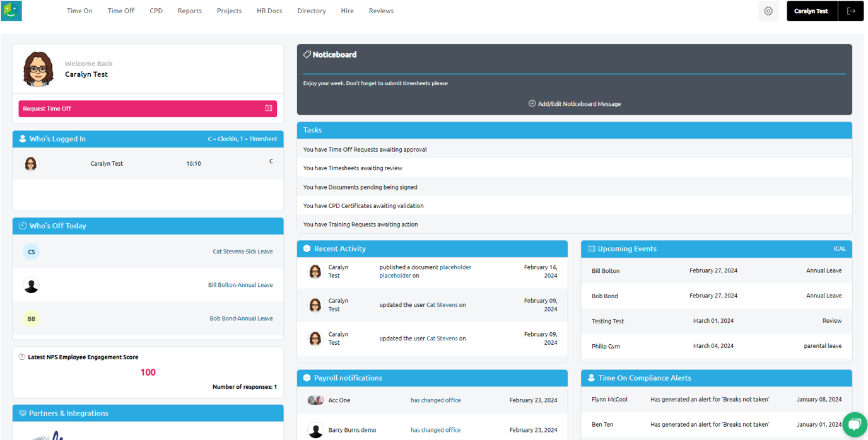The width and height of the screenshot is (868, 440).
Task: Click the plus icon next to Add/Edit Noticeboard Message
Action: coord(532,103)
